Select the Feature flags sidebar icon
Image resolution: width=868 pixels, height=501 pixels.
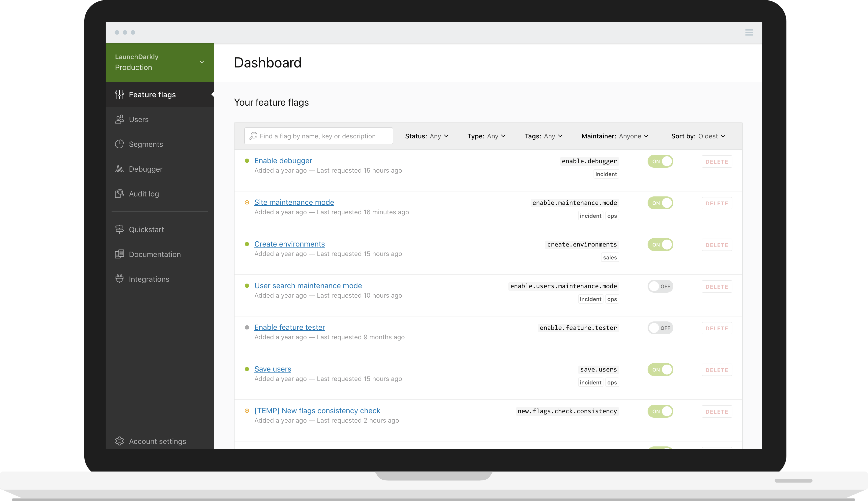119,94
